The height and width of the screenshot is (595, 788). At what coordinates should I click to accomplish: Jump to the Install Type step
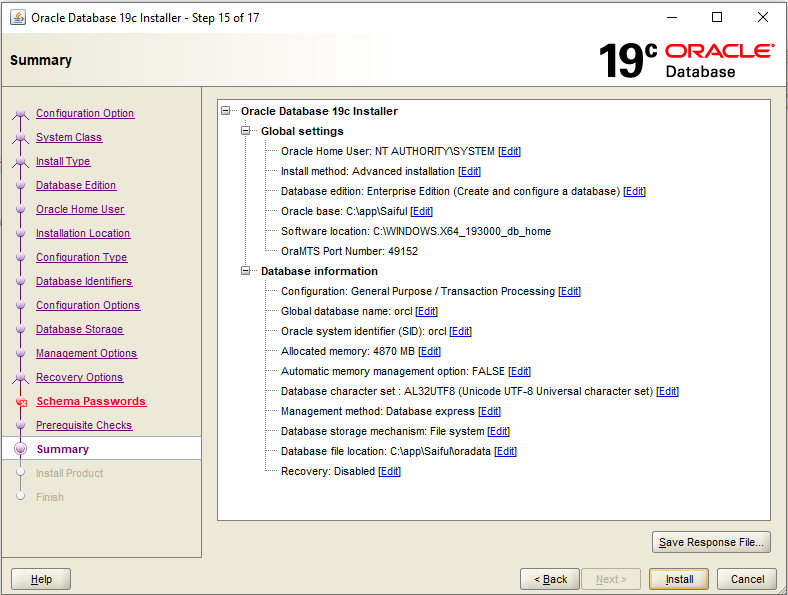[x=63, y=161]
